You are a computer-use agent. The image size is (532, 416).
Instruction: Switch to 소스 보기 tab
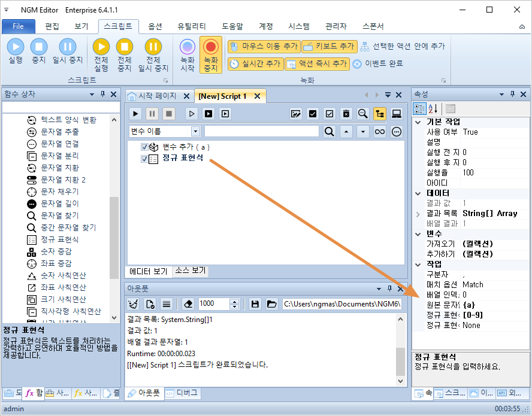[x=191, y=271]
